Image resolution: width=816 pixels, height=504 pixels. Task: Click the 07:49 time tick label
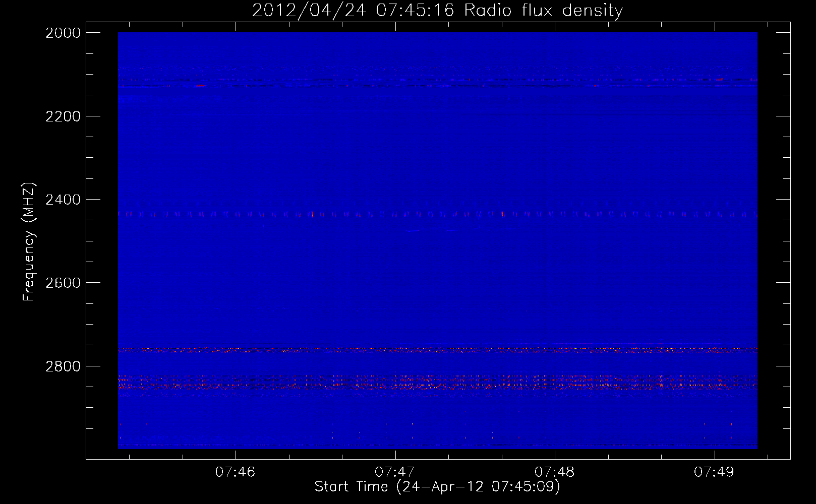point(714,472)
